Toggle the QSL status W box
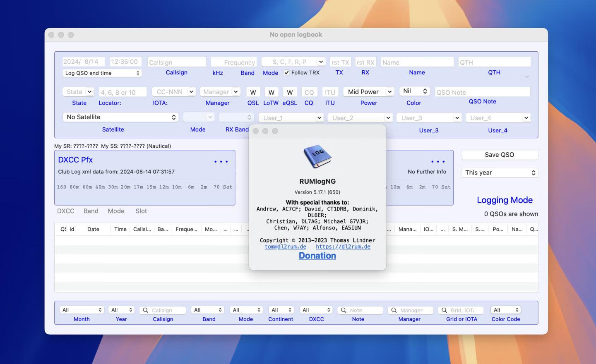 point(253,92)
